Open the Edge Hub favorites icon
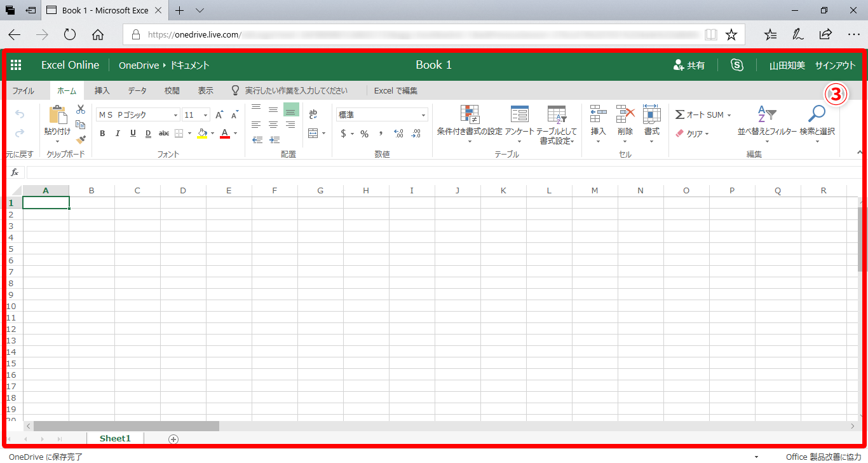The height and width of the screenshot is (463, 868). [x=770, y=34]
